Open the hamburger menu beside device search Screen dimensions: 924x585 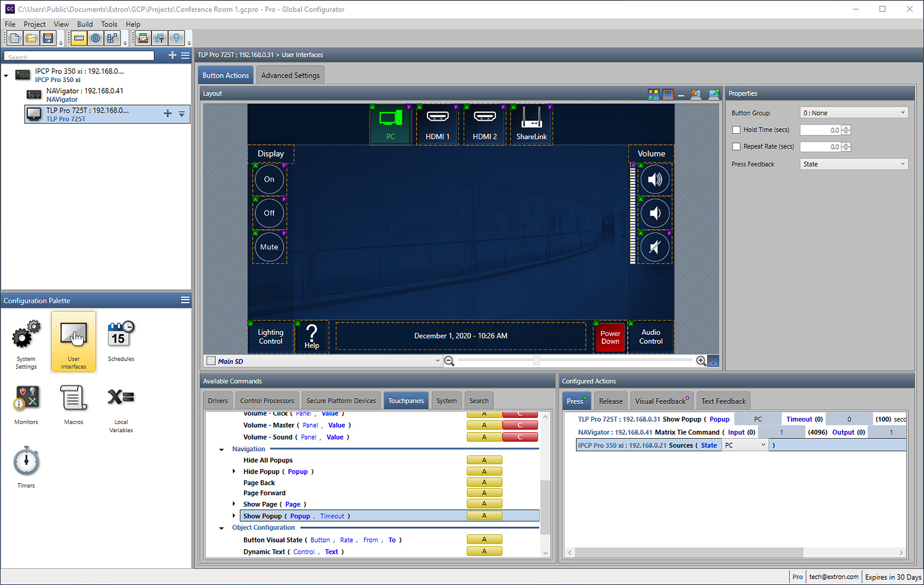(185, 55)
